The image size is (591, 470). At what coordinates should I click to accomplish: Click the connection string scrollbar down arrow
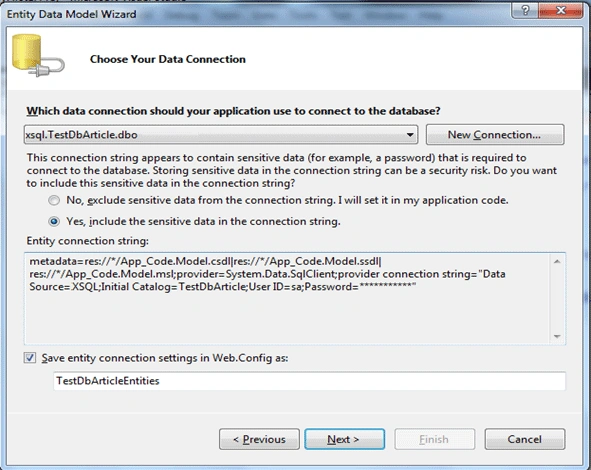click(557, 336)
